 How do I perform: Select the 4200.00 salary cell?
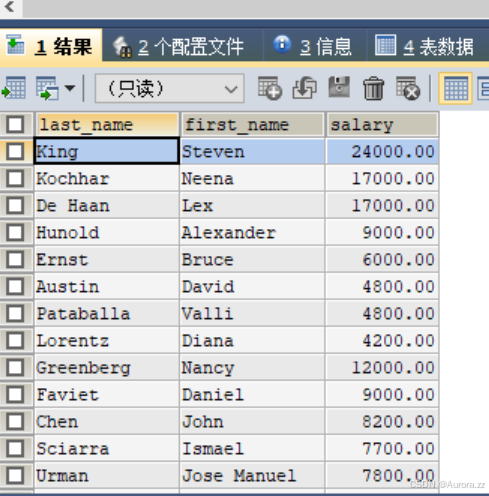[382, 341]
